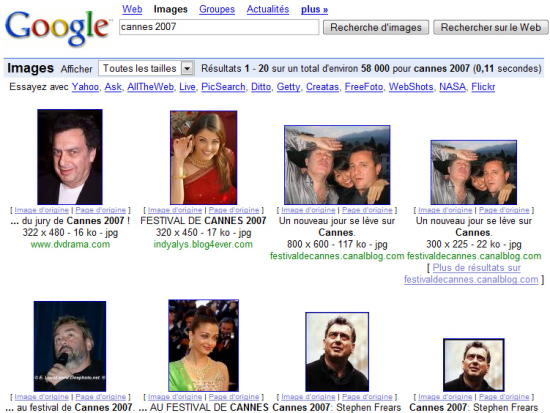
Task: Try the search with Getty
Action: pos(288,87)
